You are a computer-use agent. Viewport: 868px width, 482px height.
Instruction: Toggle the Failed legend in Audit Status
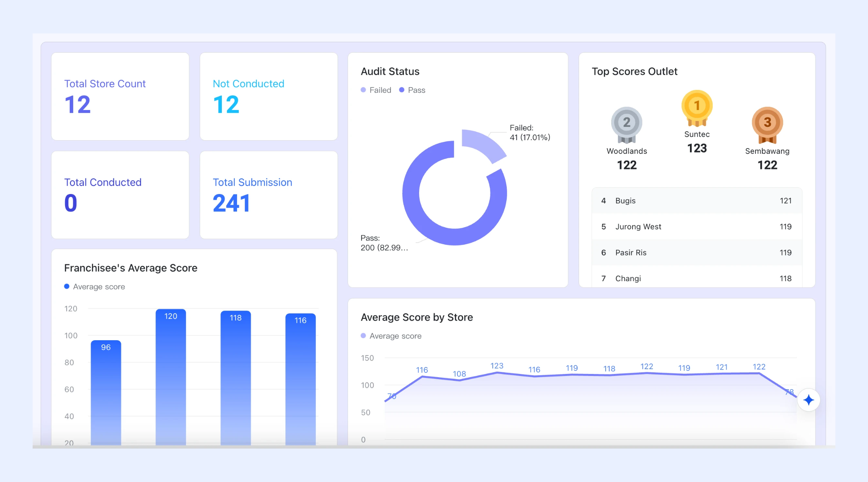click(376, 90)
